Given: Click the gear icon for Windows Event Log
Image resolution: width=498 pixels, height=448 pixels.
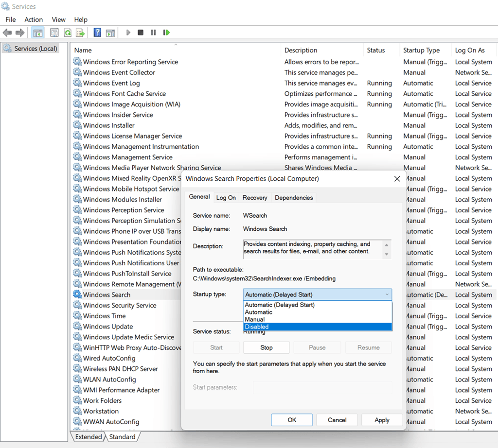Looking at the screenshot, I should (77, 83).
